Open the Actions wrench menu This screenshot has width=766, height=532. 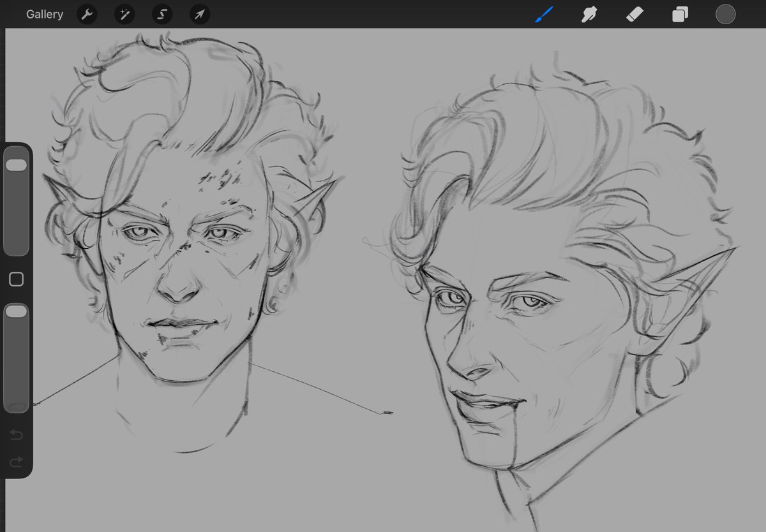click(87, 15)
